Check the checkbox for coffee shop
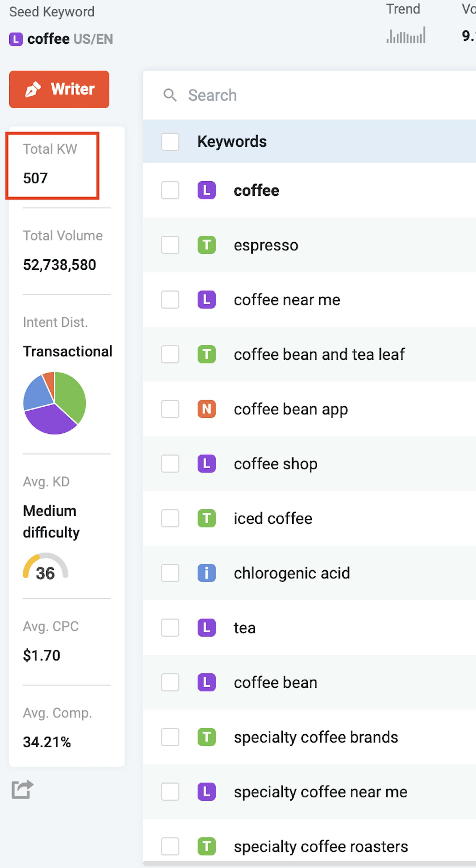The height and width of the screenshot is (868, 476). click(x=170, y=464)
